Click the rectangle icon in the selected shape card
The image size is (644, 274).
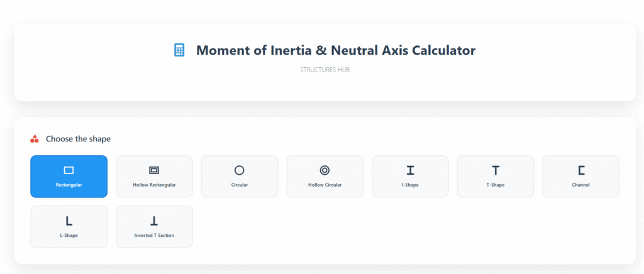pos(69,170)
